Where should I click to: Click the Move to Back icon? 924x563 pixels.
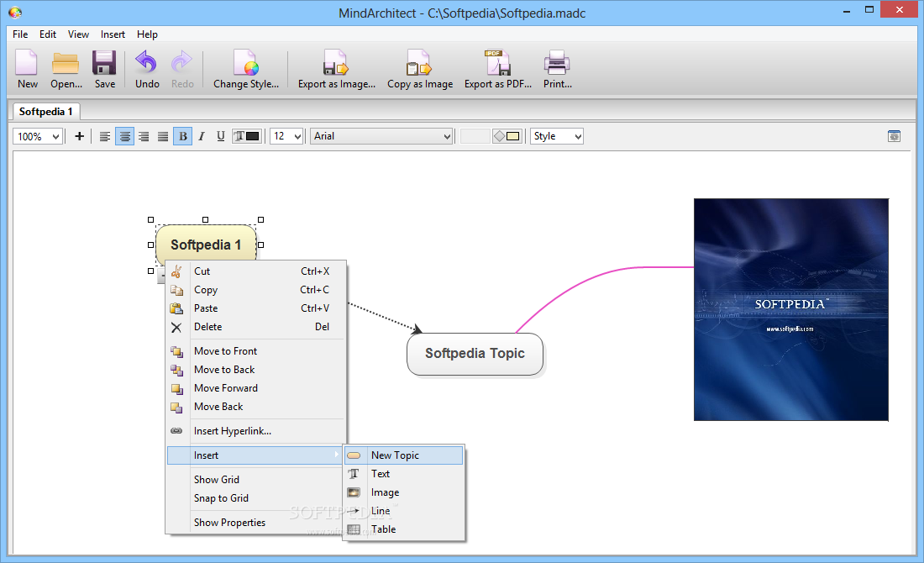click(x=176, y=370)
